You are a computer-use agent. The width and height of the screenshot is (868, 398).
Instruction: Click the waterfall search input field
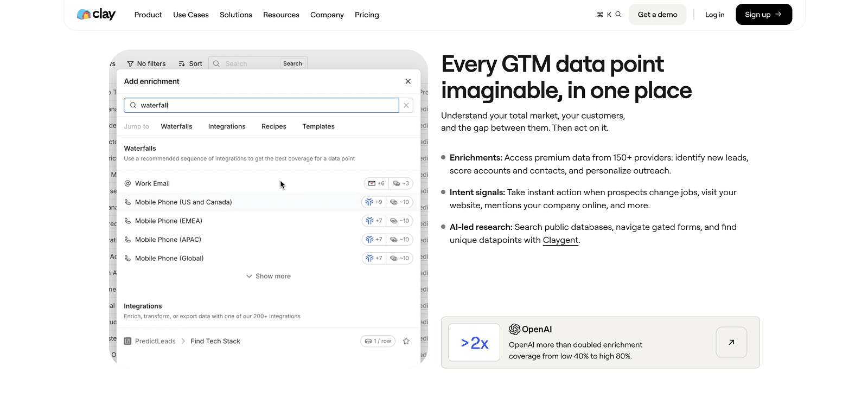pos(261,105)
